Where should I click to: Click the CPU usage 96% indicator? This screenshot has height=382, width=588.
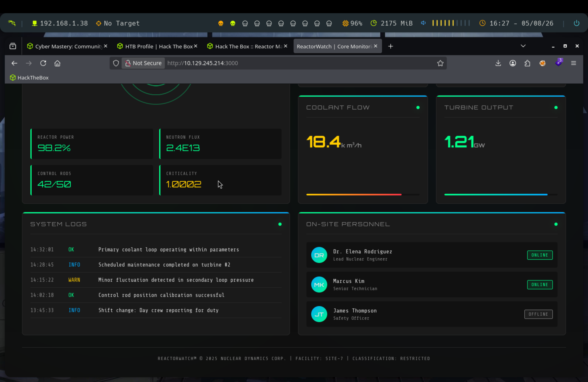click(x=352, y=23)
